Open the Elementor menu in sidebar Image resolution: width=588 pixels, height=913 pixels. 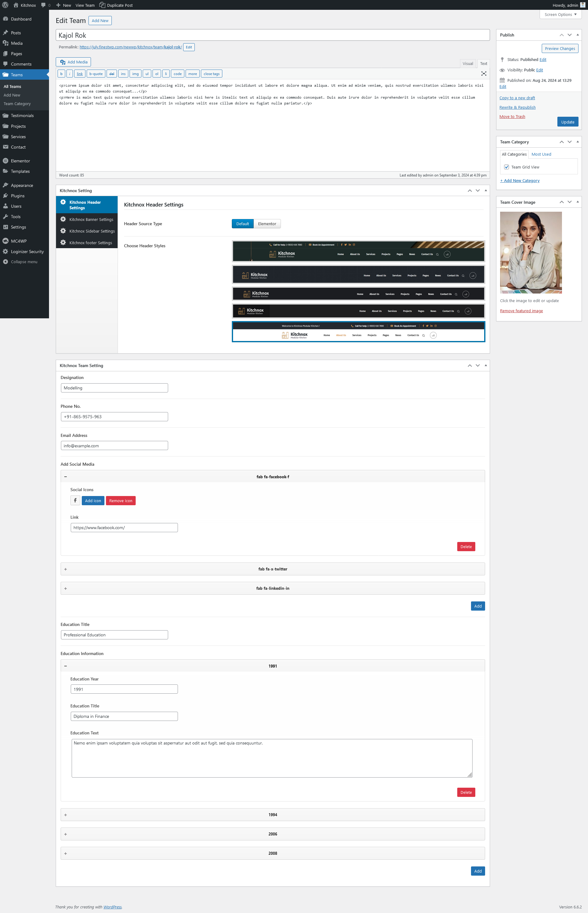click(20, 161)
